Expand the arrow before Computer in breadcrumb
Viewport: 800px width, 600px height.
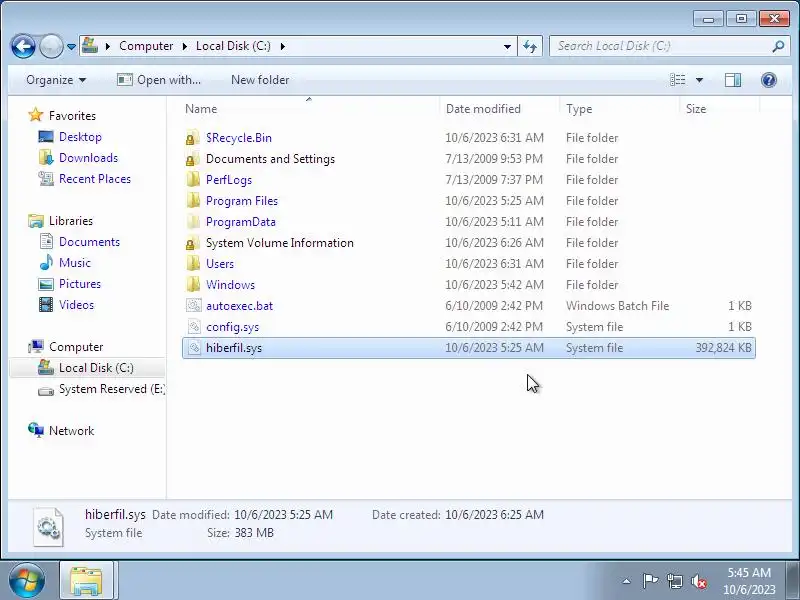click(108, 46)
